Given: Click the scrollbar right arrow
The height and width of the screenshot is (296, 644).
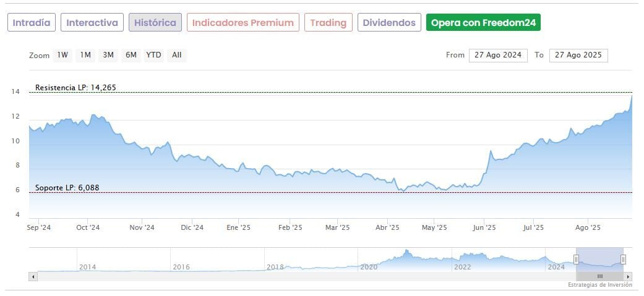Looking at the screenshot, I should [x=629, y=276].
